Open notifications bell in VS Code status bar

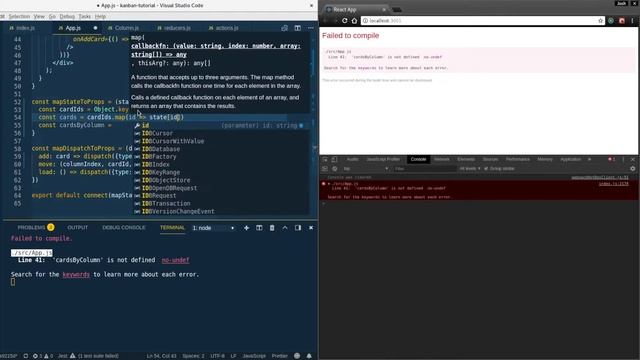309,356
